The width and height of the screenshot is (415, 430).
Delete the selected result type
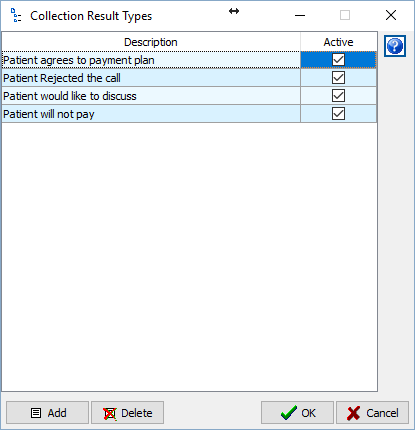click(128, 413)
